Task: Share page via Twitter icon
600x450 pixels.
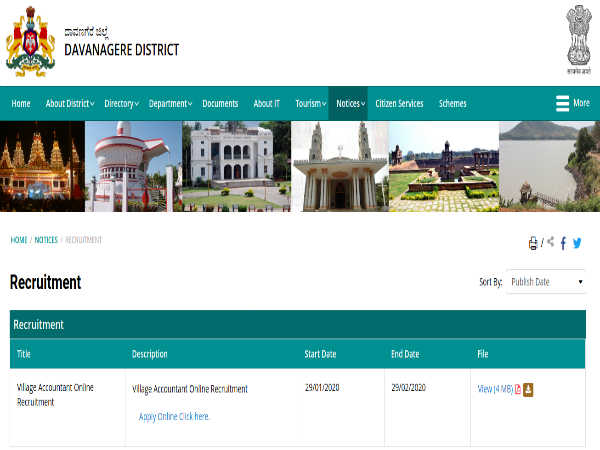Action: [577, 243]
